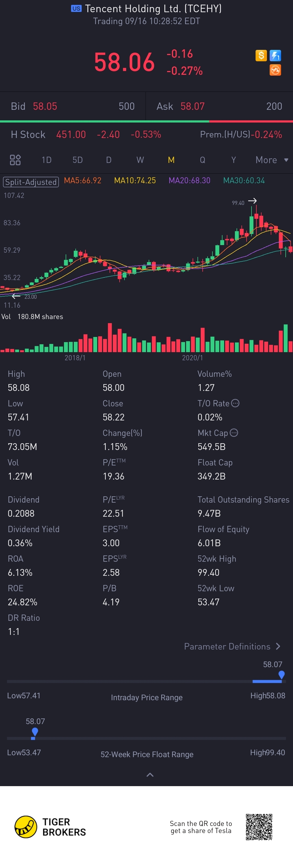293x868 pixels.
Task: Tap the 52-Week Price Range marker
Action: point(35,732)
